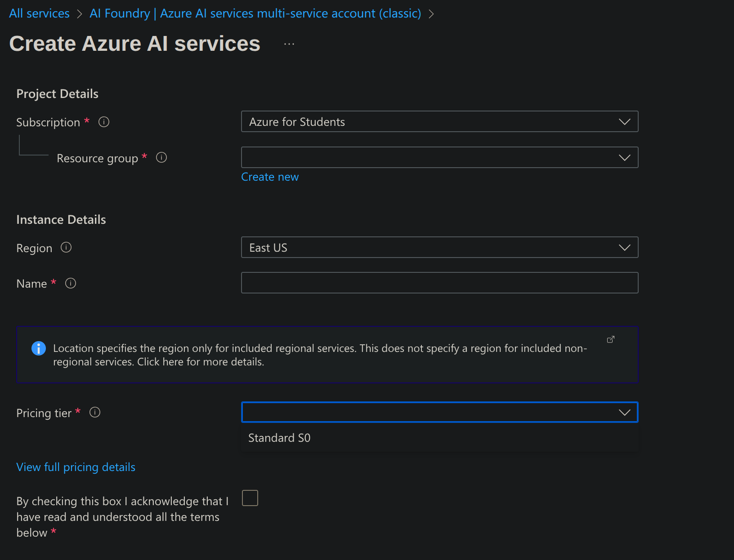Click the breadcrumb chevron after account (classic)
This screenshot has width=734, height=560.
point(431,14)
